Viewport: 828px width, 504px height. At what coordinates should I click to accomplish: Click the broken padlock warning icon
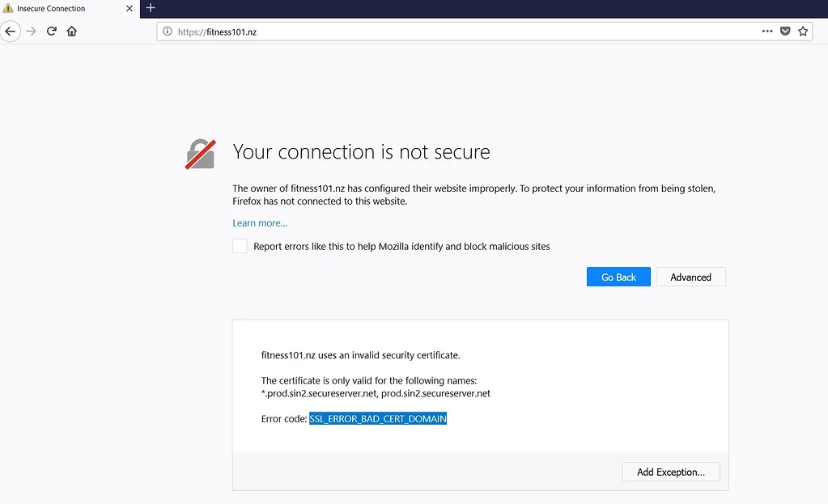[200, 154]
